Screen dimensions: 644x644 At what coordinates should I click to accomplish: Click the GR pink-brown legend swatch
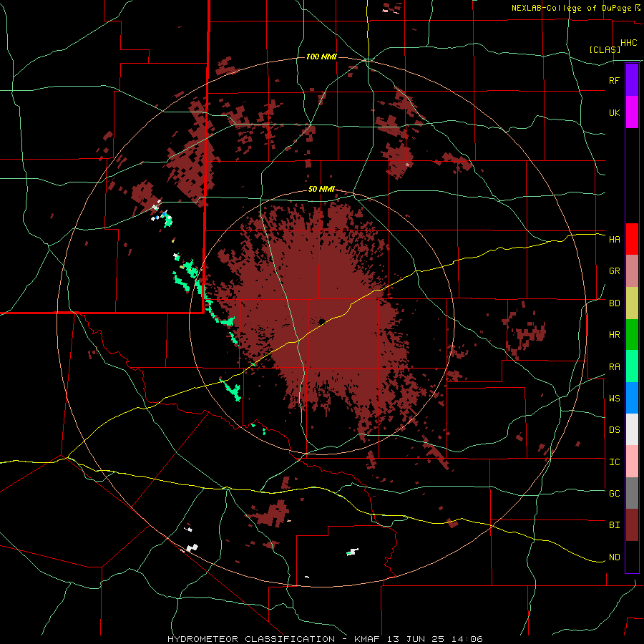point(632,271)
